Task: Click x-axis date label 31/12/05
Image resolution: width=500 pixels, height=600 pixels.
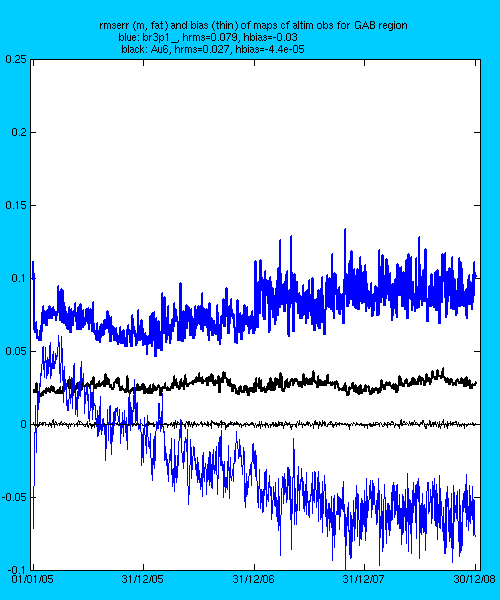Action: (x=143, y=579)
